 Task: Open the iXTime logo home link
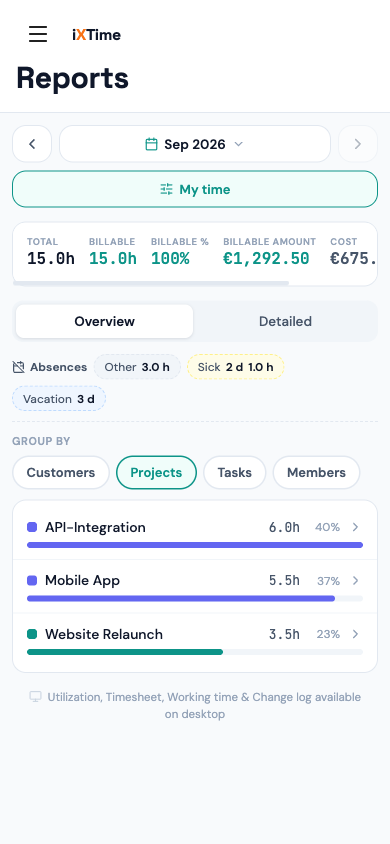[97, 35]
